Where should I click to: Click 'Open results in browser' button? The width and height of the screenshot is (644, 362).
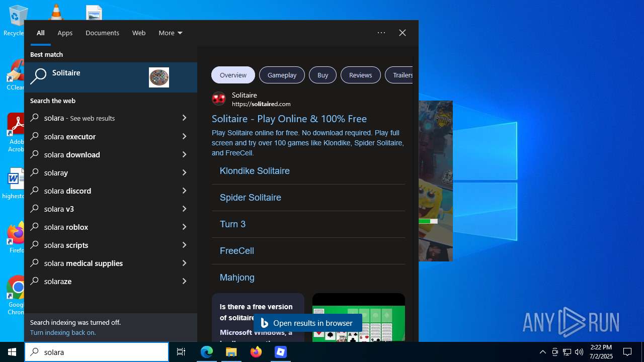pyautogui.click(x=307, y=323)
